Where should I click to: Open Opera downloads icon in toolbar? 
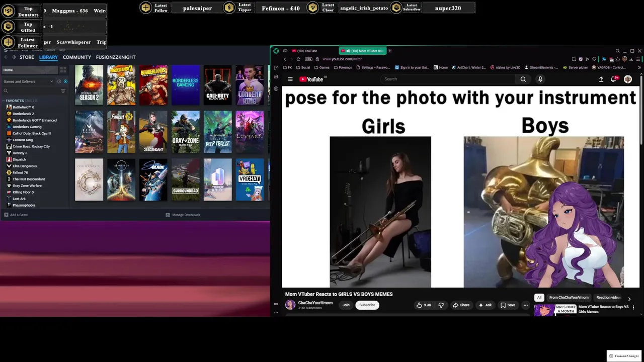[631, 59]
